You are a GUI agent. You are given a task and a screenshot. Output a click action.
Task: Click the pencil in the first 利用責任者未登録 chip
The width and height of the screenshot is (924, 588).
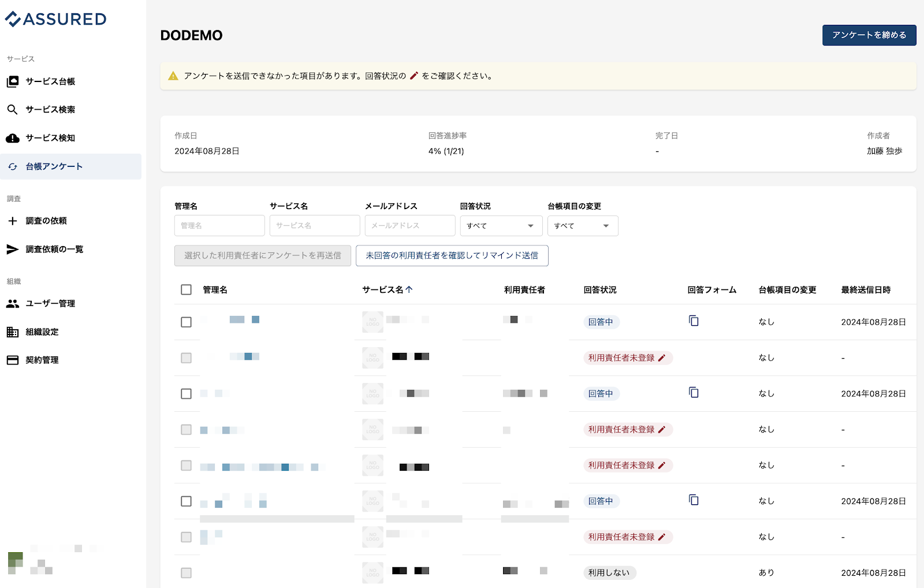[x=662, y=358]
